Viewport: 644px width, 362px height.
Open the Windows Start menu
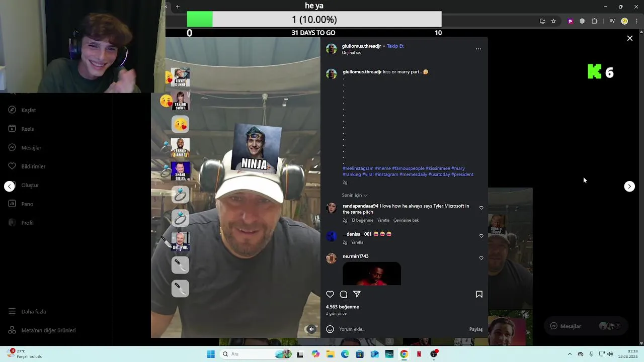(211, 354)
